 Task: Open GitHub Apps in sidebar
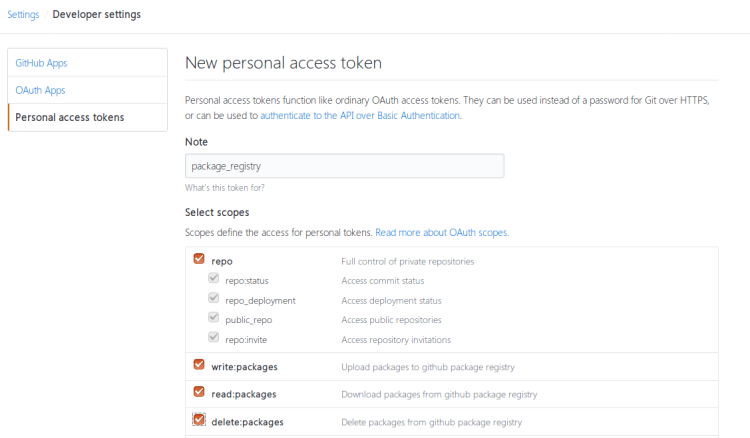point(41,63)
